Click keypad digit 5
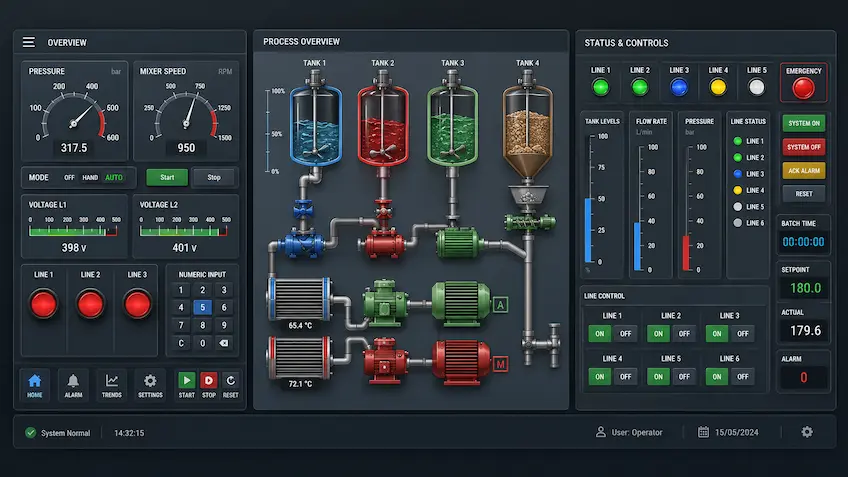Screen dimensions: 848x477 click(x=202, y=307)
